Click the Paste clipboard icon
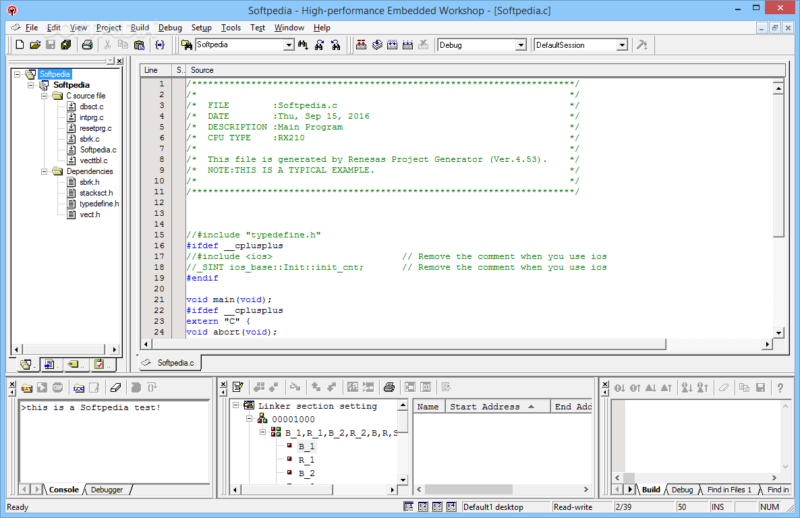Image resolution: width=800 pixels, height=518 pixels. pos(141,45)
